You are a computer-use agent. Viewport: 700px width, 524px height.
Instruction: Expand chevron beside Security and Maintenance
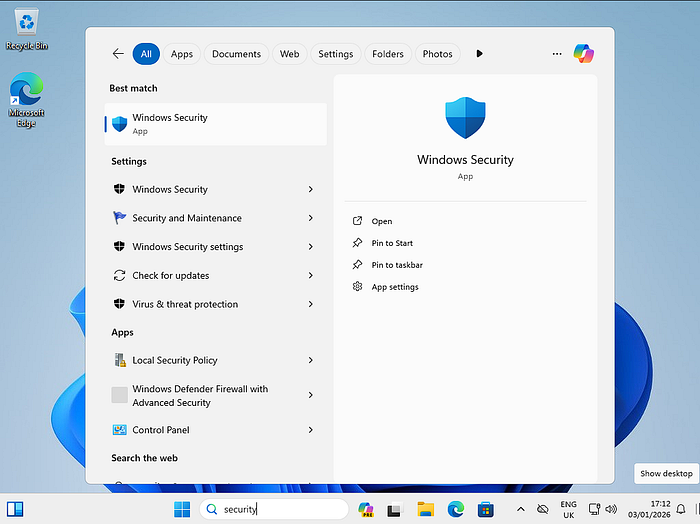click(311, 218)
